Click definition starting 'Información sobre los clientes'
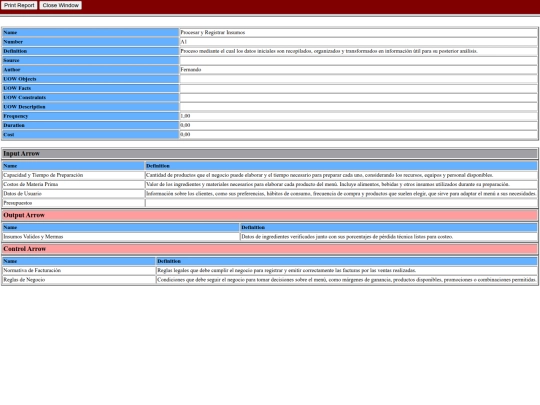Viewport: 540px width, 405px height. 341,194
